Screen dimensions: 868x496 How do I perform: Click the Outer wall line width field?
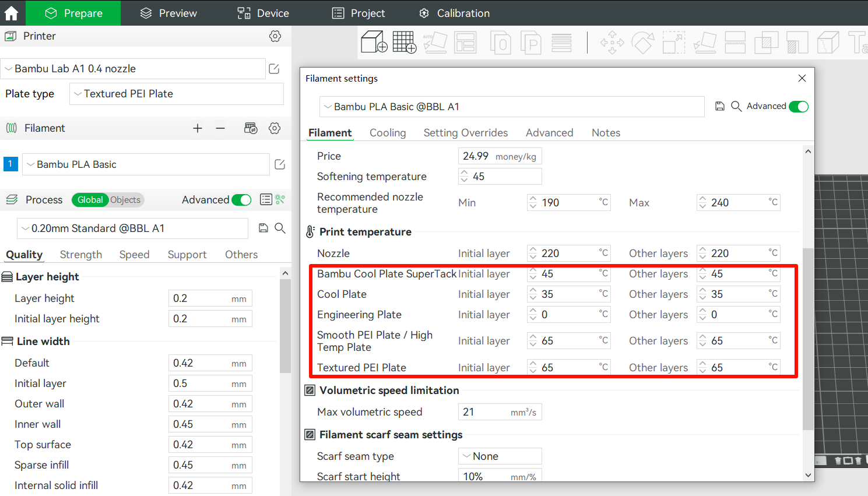pos(210,404)
